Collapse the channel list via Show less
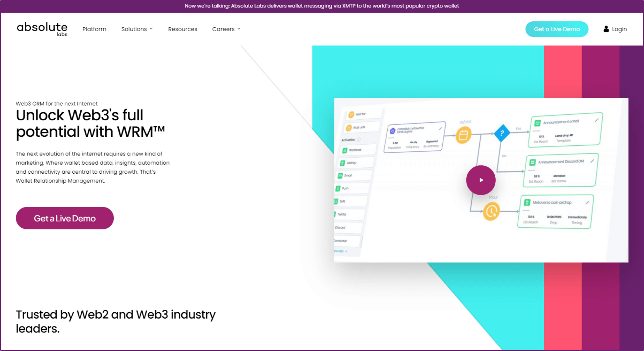The width and height of the screenshot is (644, 351). (340, 251)
